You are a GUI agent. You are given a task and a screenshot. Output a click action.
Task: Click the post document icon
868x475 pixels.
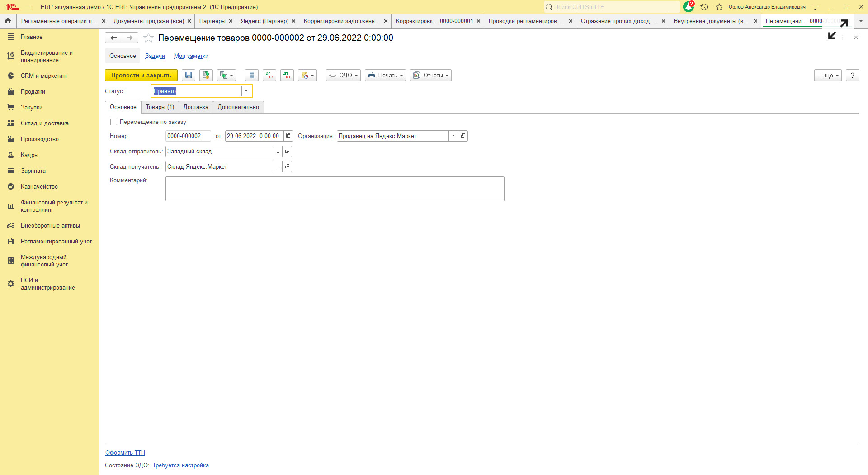206,76
